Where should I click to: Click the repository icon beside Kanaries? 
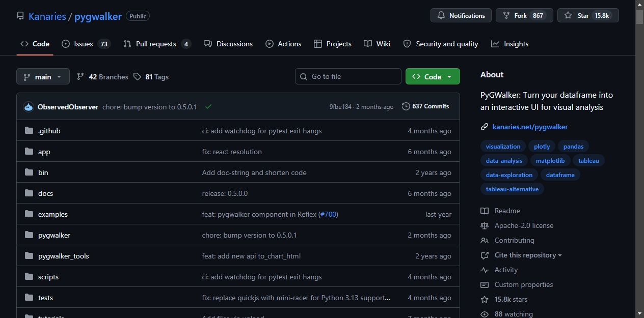20,16
